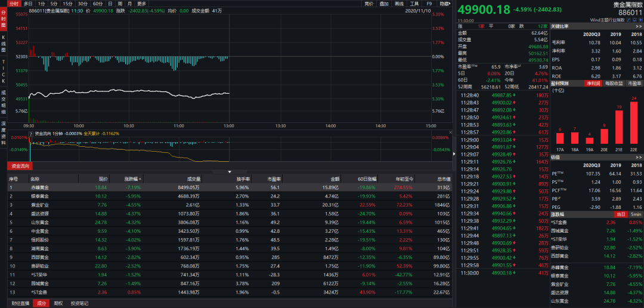
Task: Open the 成交明细 side tab
Action: coord(4,102)
